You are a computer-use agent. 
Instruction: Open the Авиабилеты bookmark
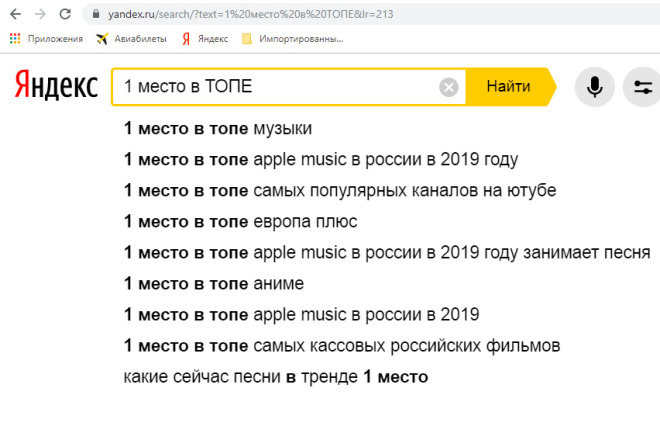[131, 39]
